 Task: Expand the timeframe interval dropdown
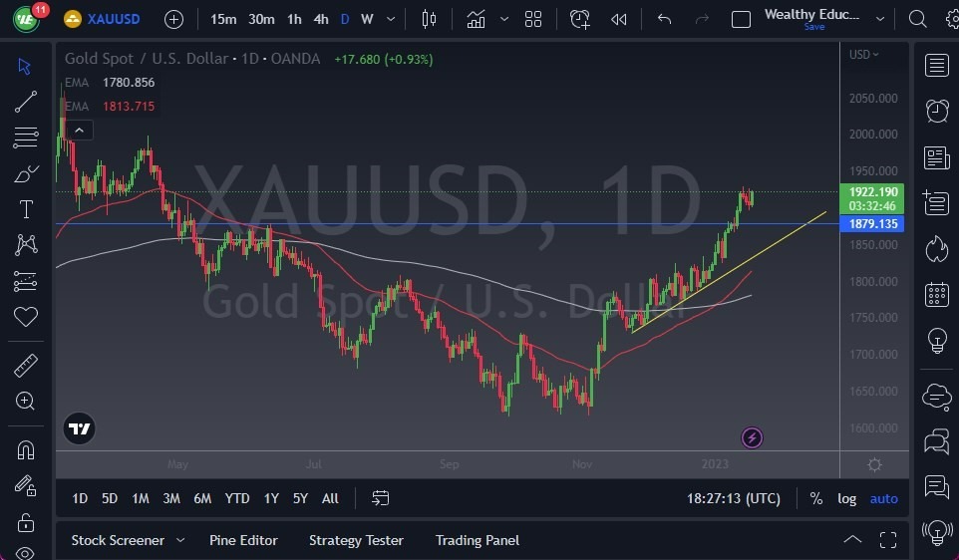point(390,20)
